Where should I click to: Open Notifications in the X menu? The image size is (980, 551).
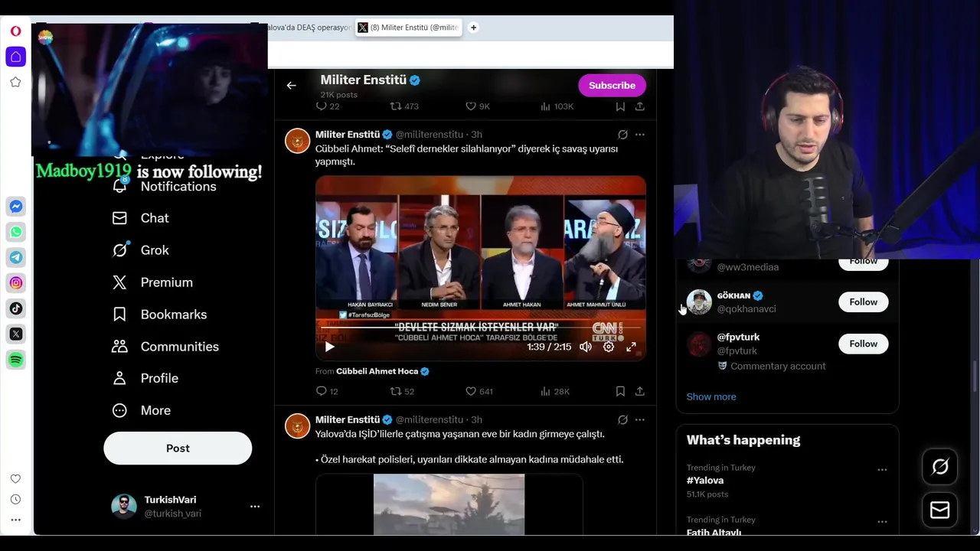click(x=165, y=187)
